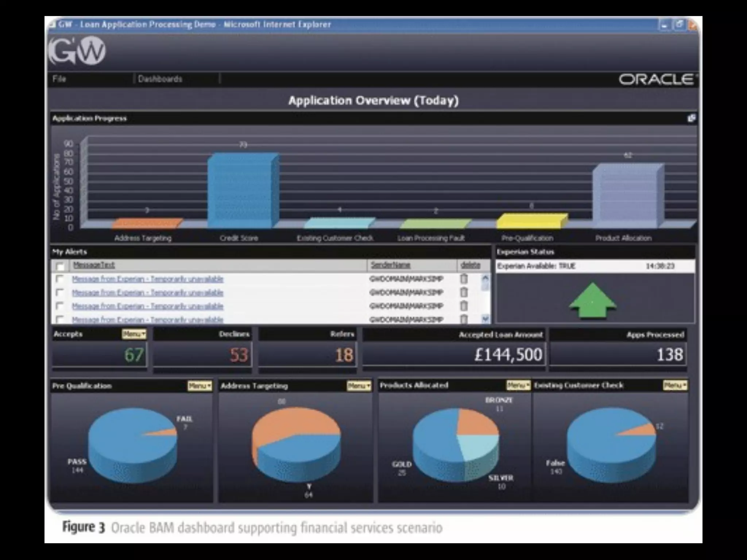Open the Products Allocated Menu dropdown
This screenshot has width=747, height=560.
tap(518, 385)
